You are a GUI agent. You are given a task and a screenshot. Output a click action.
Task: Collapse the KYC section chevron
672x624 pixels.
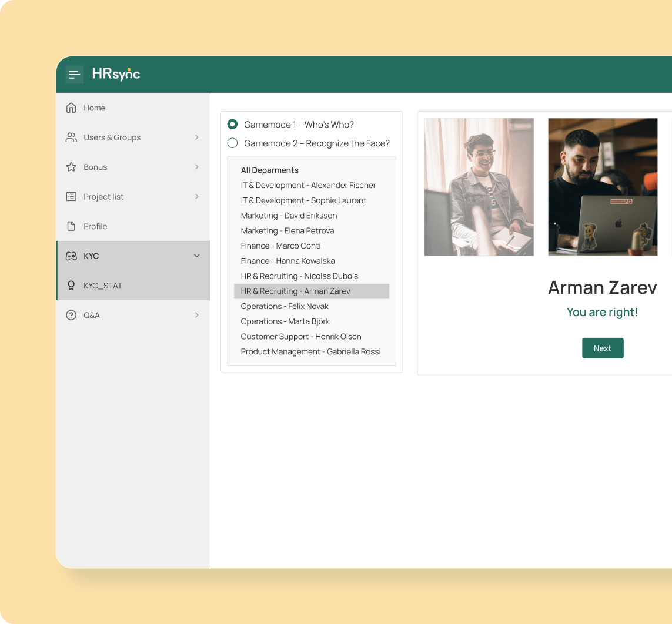pyautogui.click(x=197, y=256)
